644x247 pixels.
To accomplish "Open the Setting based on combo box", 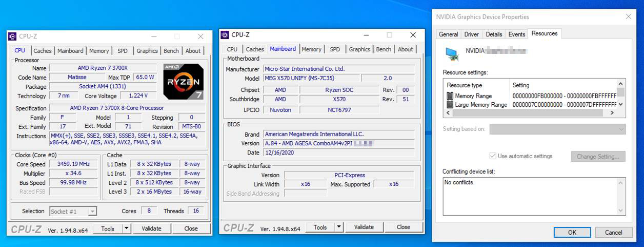I will pos(557,129).
